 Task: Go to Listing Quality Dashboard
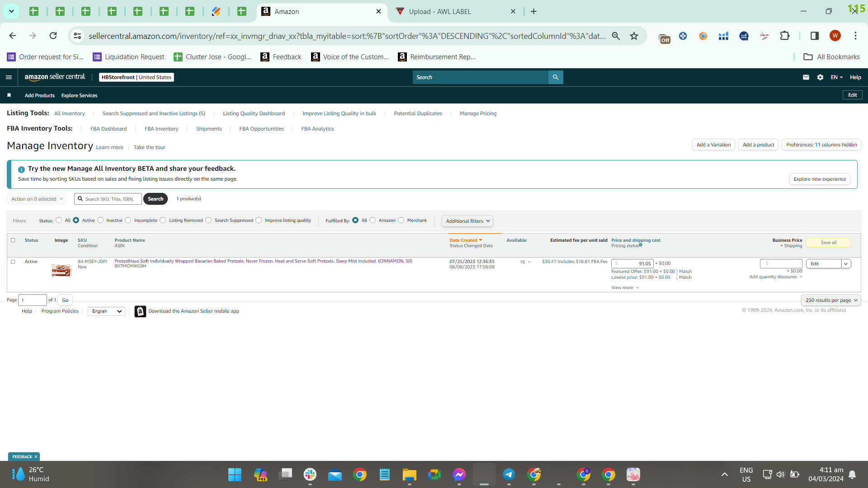coord(254,113)
